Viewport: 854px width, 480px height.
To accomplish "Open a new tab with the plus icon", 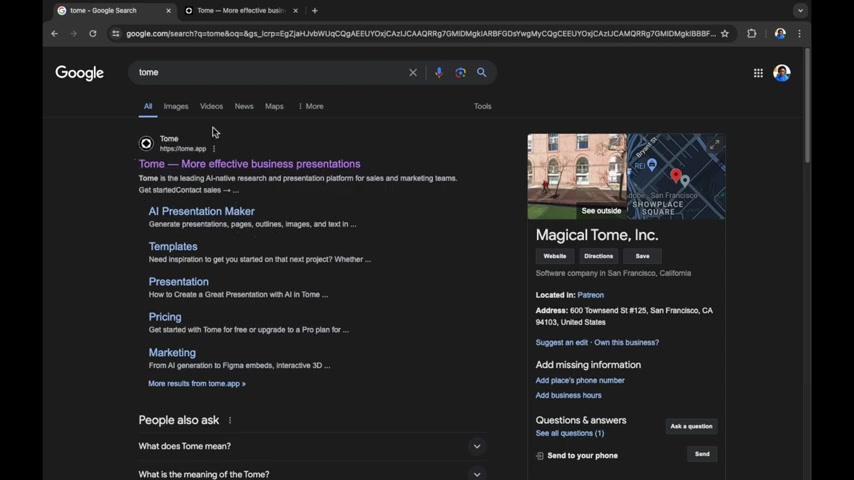I will (x=315, y=11).
